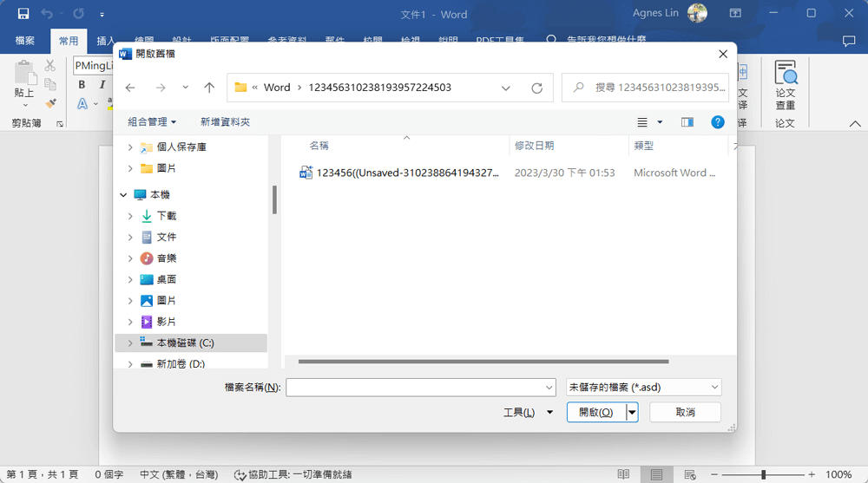Open the clipboard group dialog launcher
868x483 pixels.
(60, 124)
